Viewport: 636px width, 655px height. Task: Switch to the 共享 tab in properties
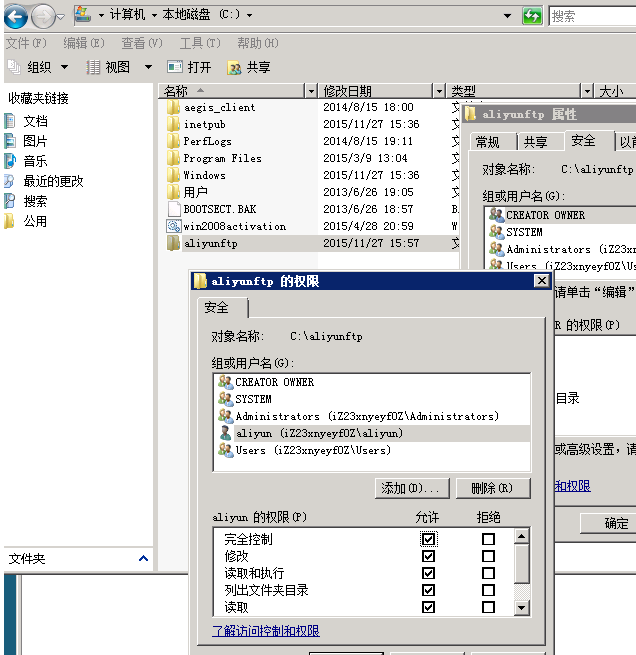[536, 142]
